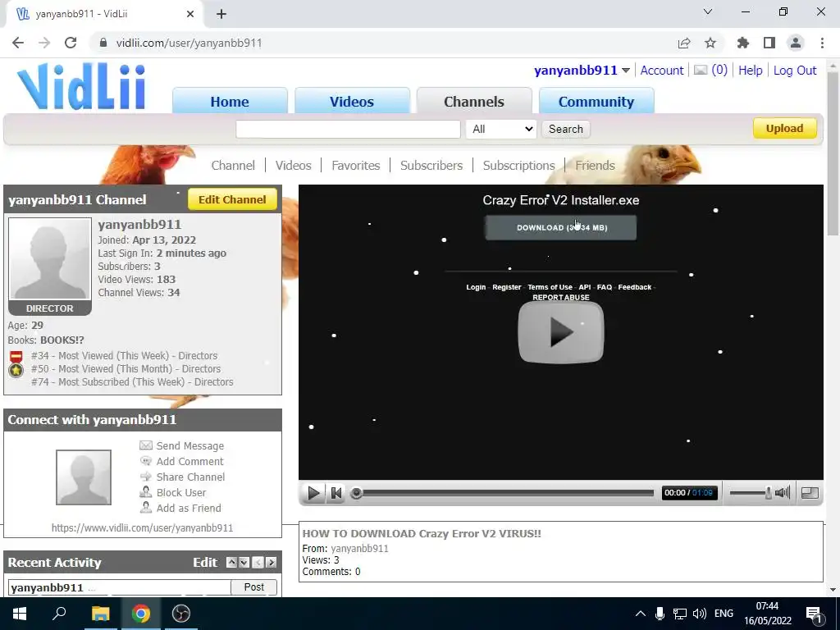The width and height of the screenshot is (840, 630).
Task: Click the Log Out link
Action: click(795, 71)
